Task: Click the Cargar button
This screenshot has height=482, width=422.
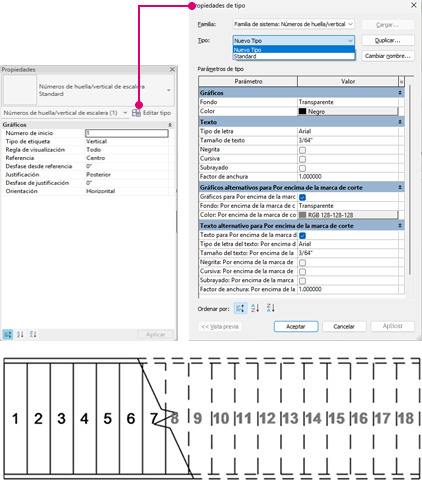Action: coord(388,25)
